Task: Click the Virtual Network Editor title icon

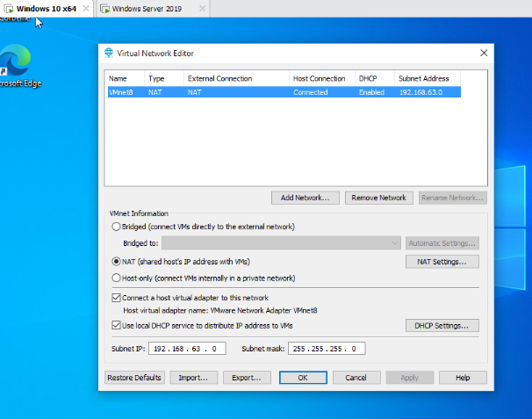Action: point(109,53)
